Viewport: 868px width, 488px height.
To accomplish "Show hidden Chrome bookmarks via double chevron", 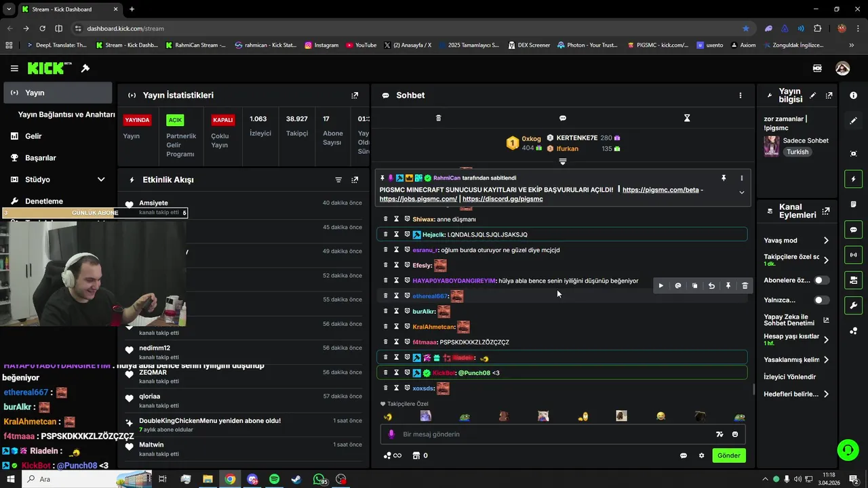I will click(x=852, y=45).
